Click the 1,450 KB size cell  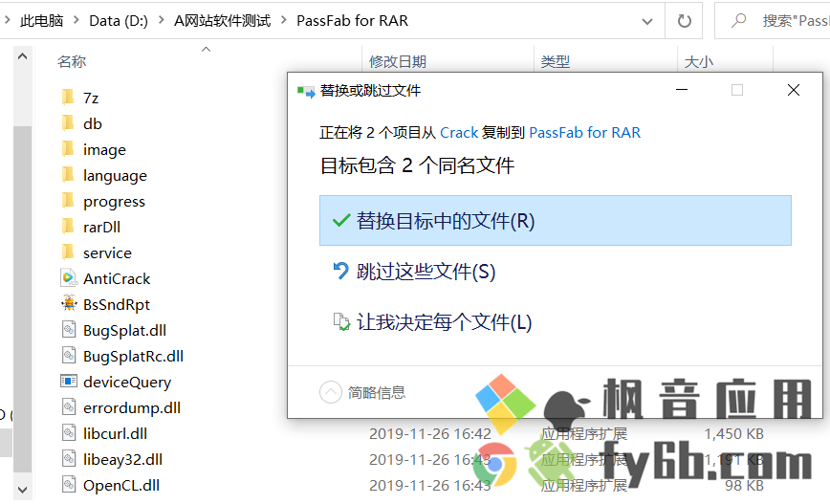733,433
